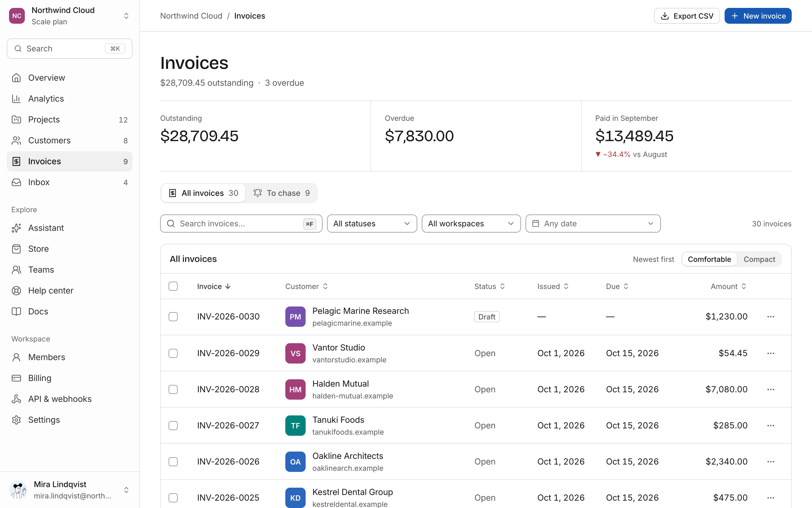
Task: Click the Customers people icon
Action: tap(16, 140)
